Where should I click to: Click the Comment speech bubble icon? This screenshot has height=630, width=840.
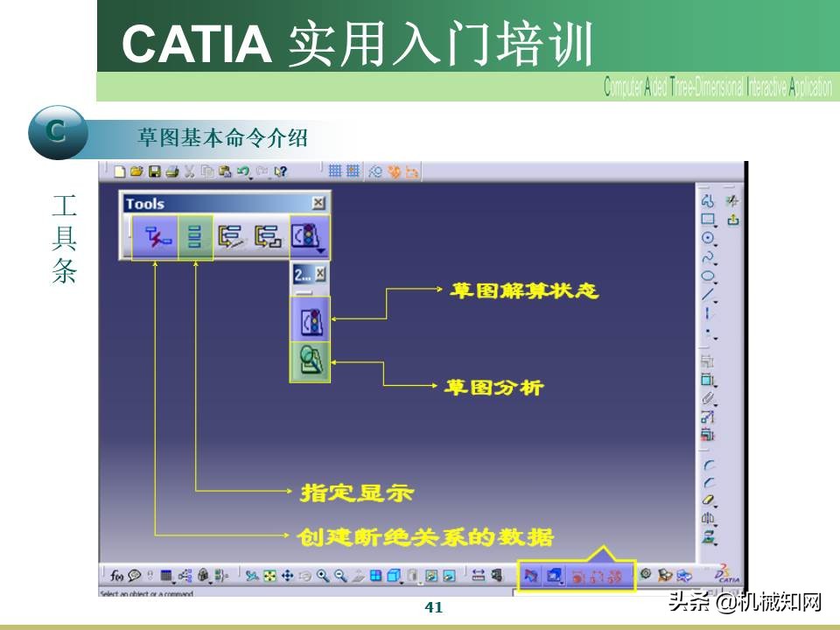coord(135,576)
